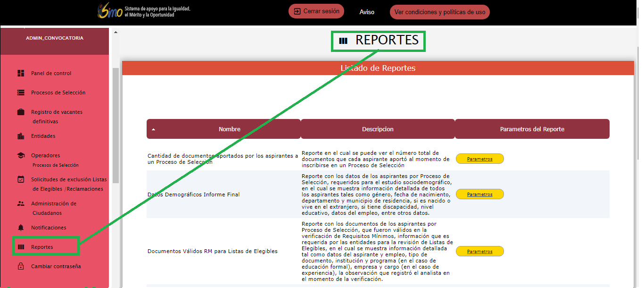Open Parametros for Documentos Válidos RM report
Viewport: 644px width, 288px height.
pyautogui.click(x=479, y=252)
